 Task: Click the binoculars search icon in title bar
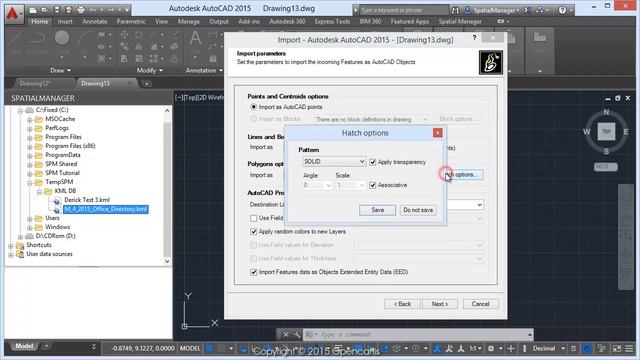[455, 10]
